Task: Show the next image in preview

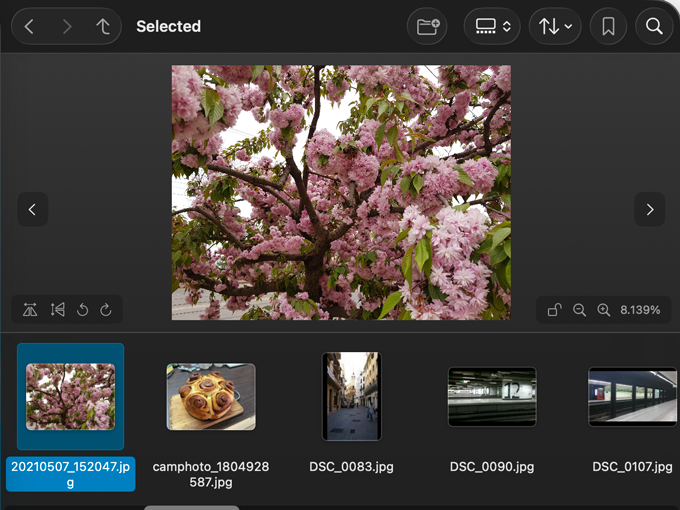Action: tap(650, 209)
